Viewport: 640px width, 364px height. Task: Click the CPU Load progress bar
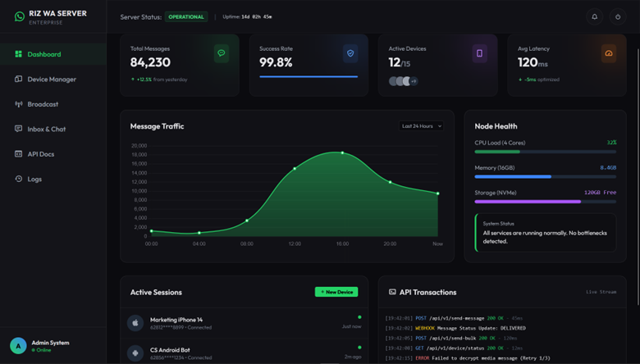click(x=545, y=152)
